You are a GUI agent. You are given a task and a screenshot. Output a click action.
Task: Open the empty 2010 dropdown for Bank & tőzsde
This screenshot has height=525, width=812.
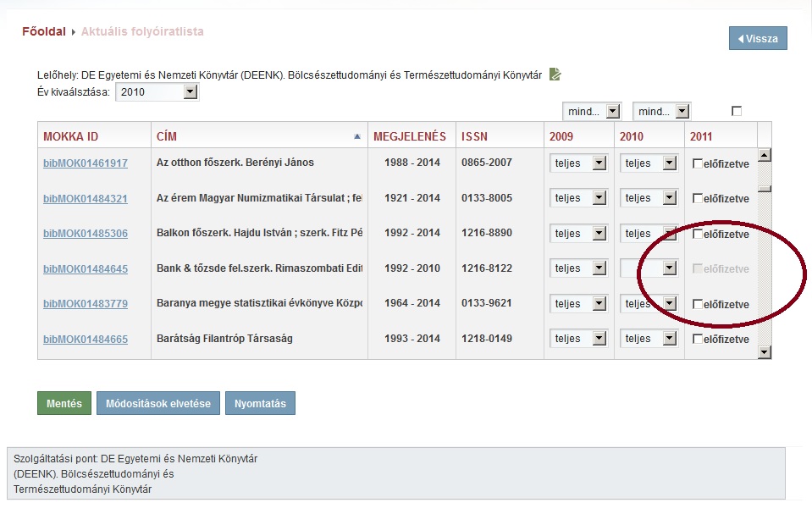pyautogui.click(x=649, y=268)
